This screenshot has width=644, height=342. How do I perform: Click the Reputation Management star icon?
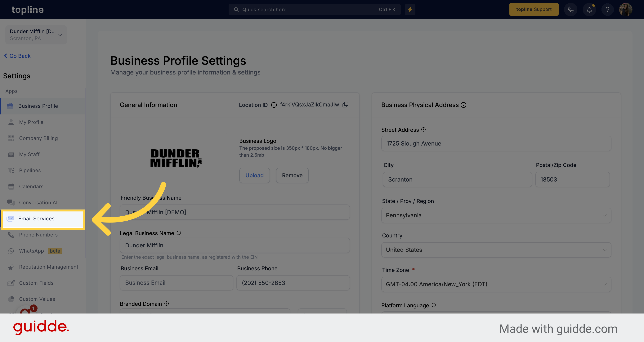(x=11, y=267)
